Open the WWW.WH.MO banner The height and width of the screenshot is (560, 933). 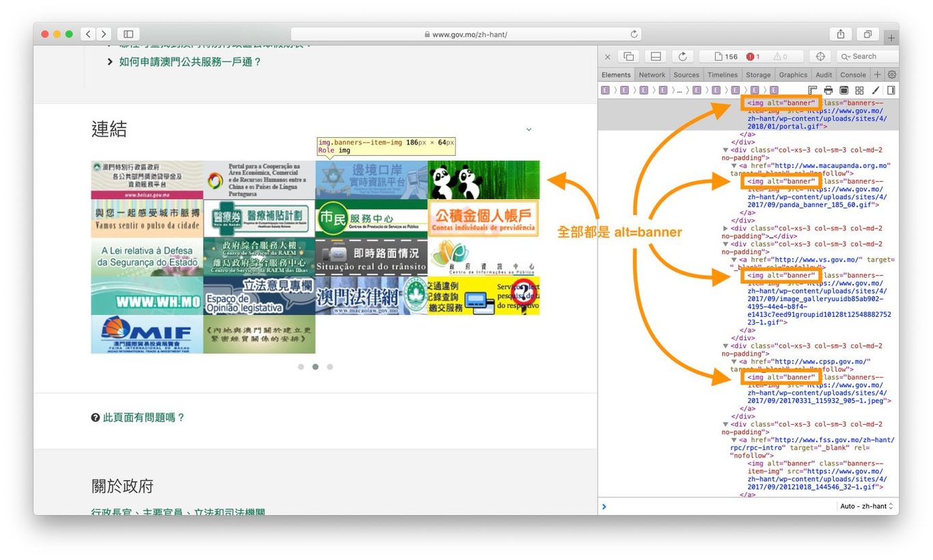click(x=148, y=295)
